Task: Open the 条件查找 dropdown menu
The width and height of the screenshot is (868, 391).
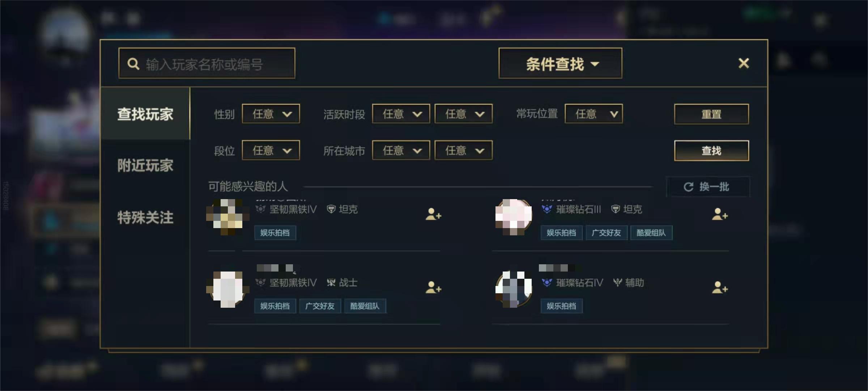Action: pyautogui.click(x=560, y=63)
